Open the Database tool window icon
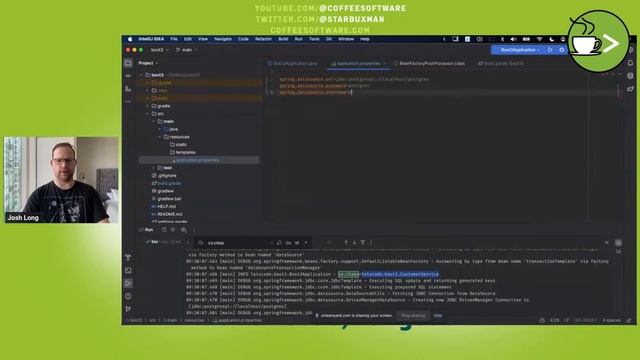This screenshot has width=640, height=360. pos(630,76)
